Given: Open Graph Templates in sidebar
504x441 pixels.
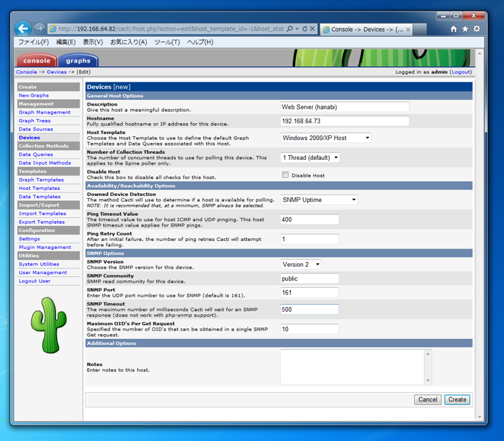Looking at the screenshot, I should pyautogui.click(x=41, y=180).
